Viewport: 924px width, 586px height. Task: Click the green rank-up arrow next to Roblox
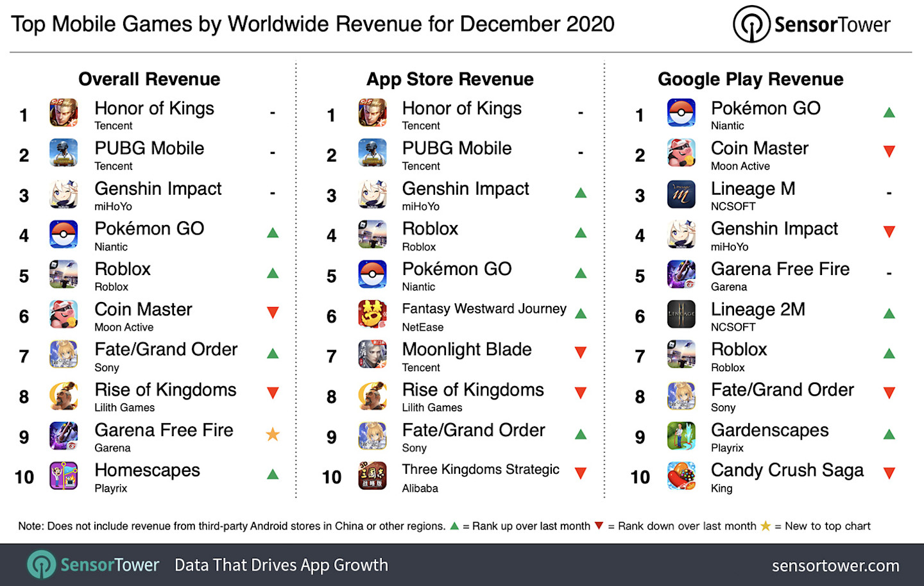pos(273,272)
